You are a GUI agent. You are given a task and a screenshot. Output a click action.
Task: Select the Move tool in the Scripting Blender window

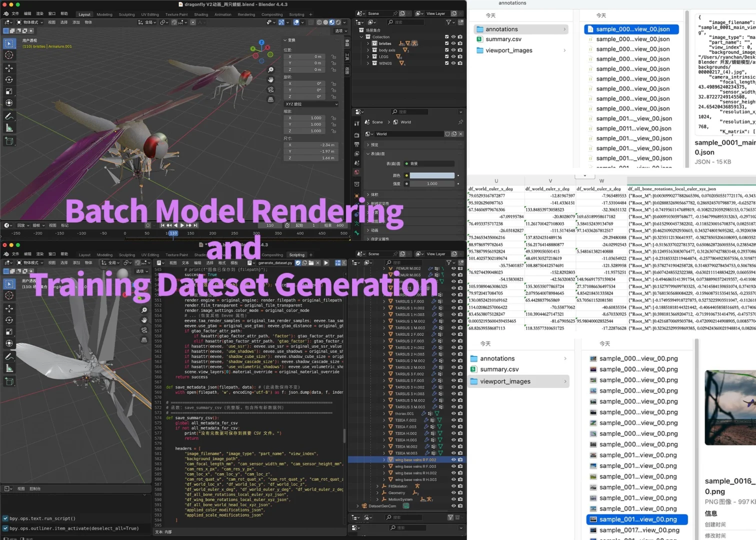(x=9, y=308)
